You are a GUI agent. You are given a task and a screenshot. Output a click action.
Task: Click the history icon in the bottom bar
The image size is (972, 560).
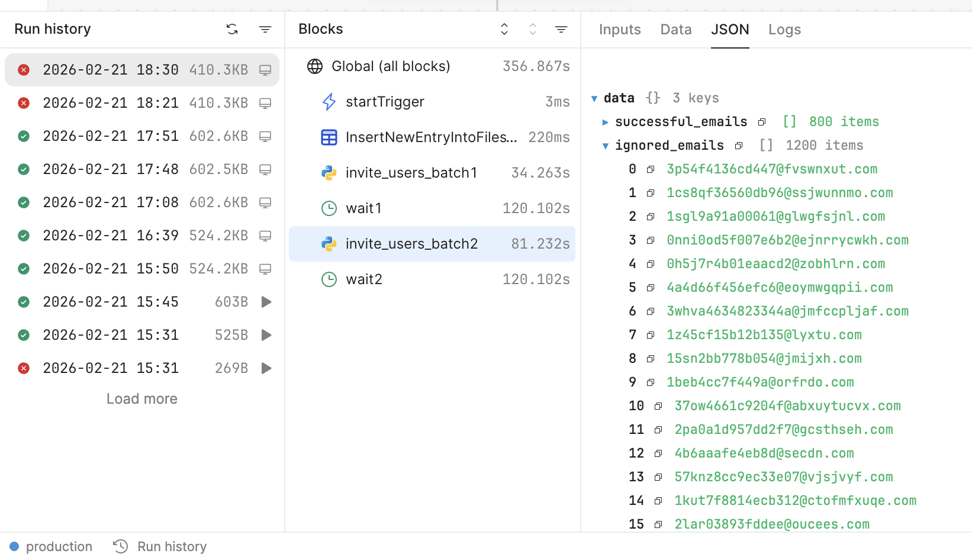point(121,546)
